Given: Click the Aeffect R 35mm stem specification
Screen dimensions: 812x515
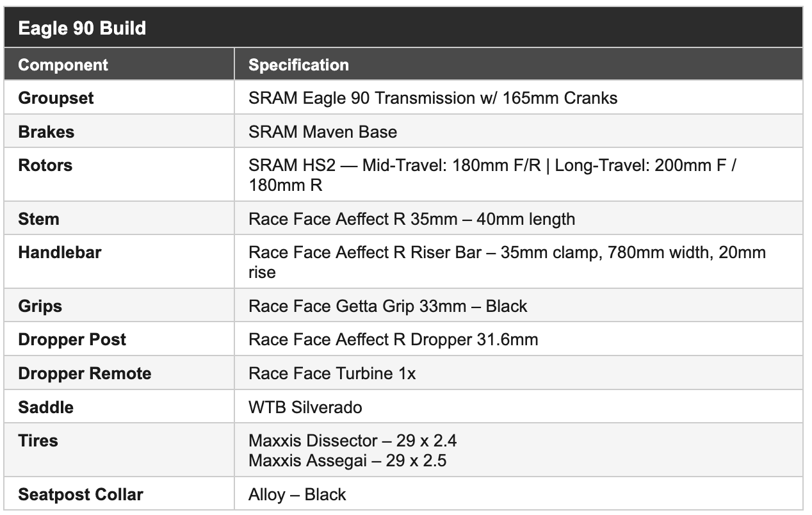Looking at the screenshot, I should [x=412, y=219].
